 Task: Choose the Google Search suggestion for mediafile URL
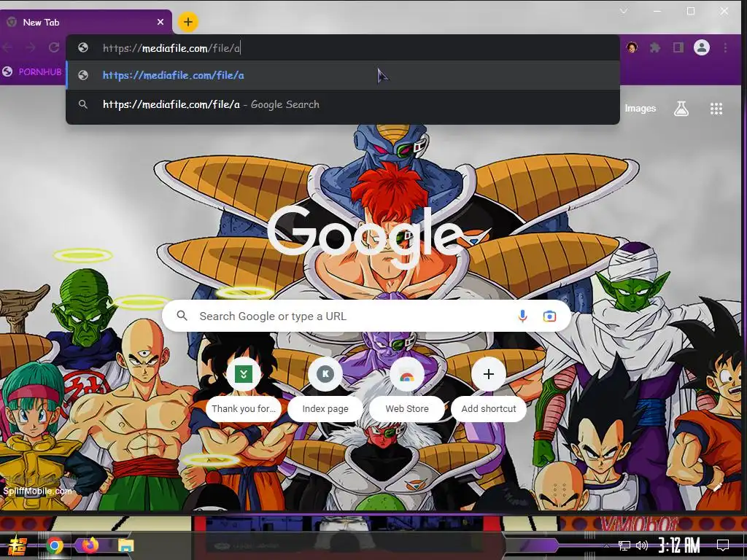pyautogui.click(x=343, y=104)
